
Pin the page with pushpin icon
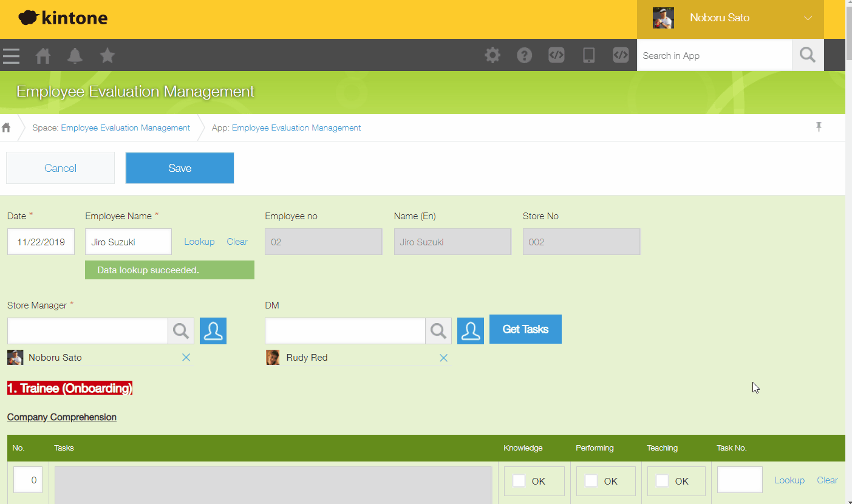819,127
